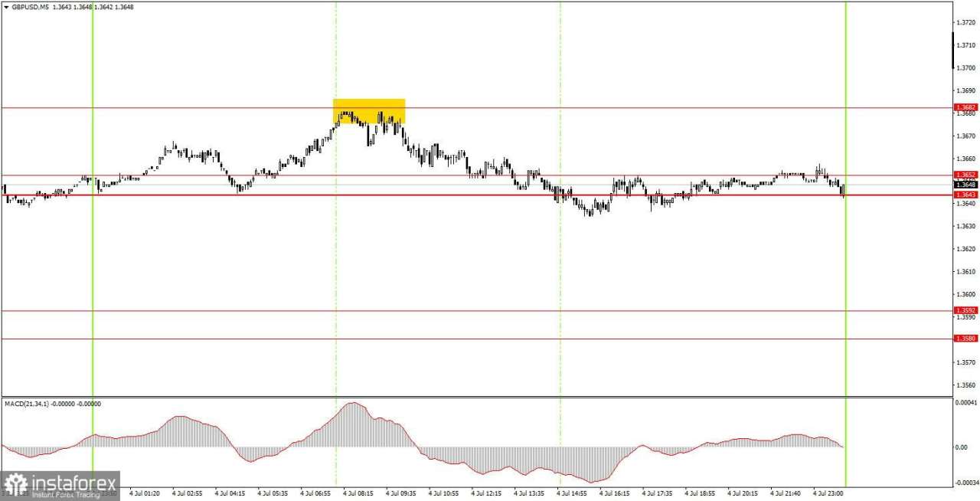This screenshot has width=980, height=501.
Task: Click the 4 Jul 02:55 time label
Action: (187, 494)
